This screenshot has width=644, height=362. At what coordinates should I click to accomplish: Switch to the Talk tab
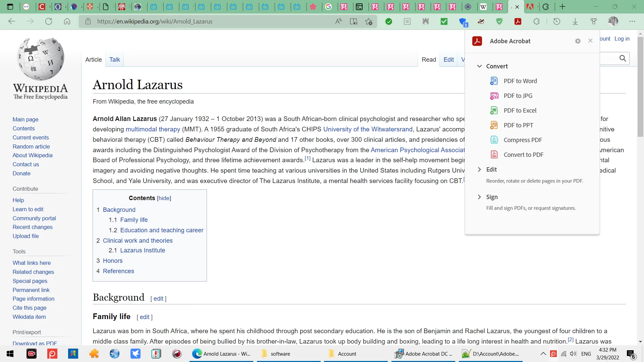[x=114, y=60]
